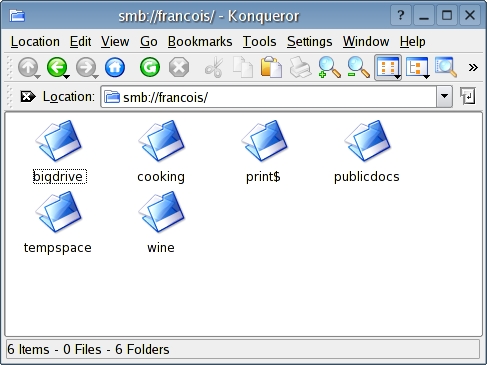Zoom out with the magnifier minus icon
This screenshot has width=487, height=365.
click(x=358, y=67)
